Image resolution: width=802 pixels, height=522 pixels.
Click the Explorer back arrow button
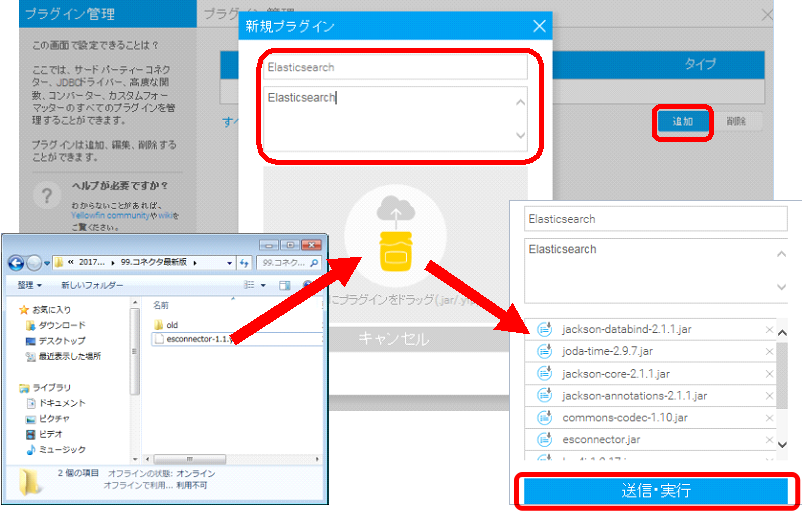click(x=16, y=263)
